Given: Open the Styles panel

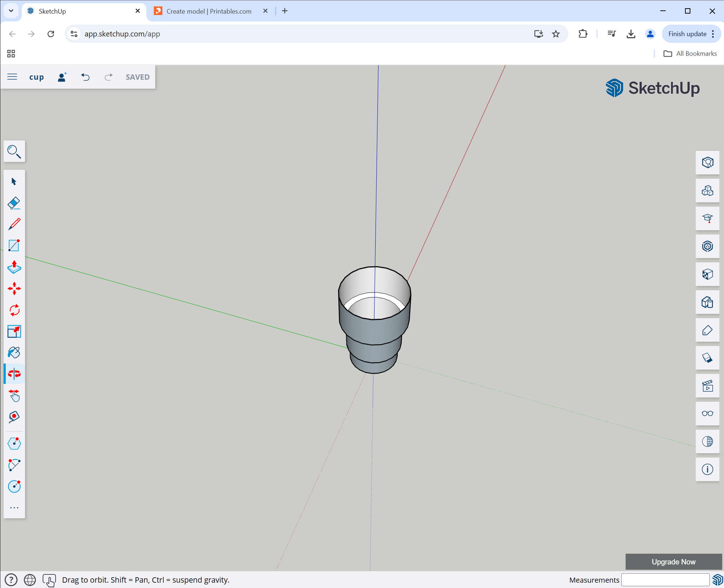Looking at the screenshot, I should pos(707,302).
